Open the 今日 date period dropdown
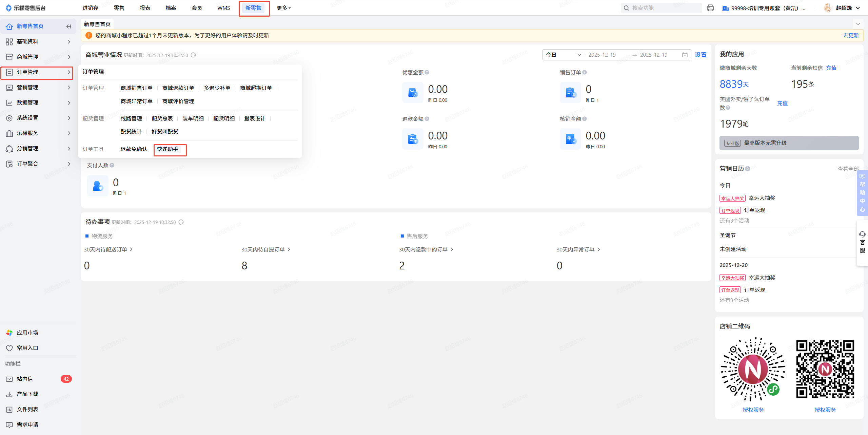The width and height of the screenshot is (868, 435). (x=563, y=55)
